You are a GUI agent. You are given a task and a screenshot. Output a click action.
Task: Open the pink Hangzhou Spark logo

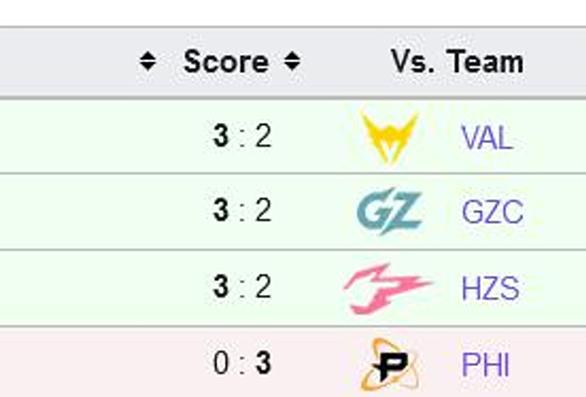click(x=388, y=289)
